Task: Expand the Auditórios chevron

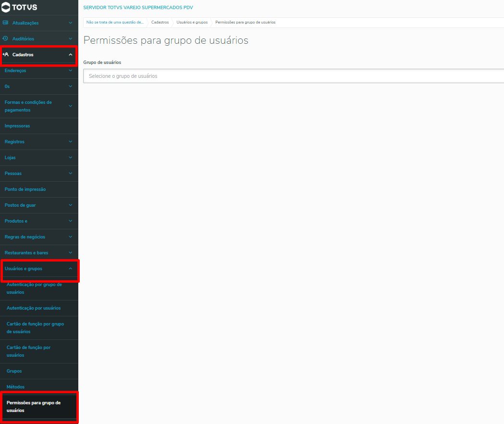Action: tap(71, 38)
